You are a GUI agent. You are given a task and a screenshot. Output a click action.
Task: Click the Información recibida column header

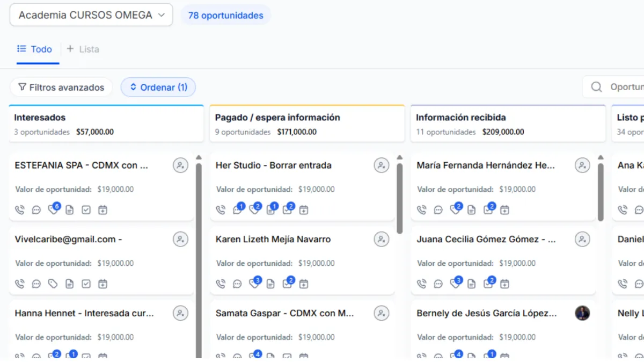tap(508, 124)
